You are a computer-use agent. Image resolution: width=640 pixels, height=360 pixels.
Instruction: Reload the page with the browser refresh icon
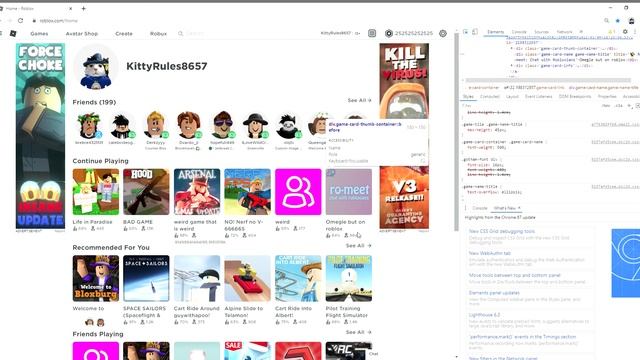tap(20, 20)
